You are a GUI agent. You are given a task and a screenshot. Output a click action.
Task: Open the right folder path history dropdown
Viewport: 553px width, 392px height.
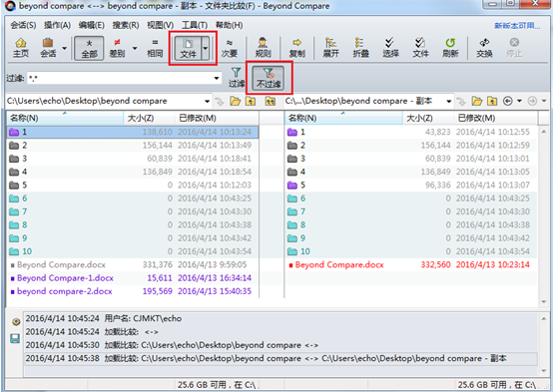pyautogui.click(x=448, y=102)
